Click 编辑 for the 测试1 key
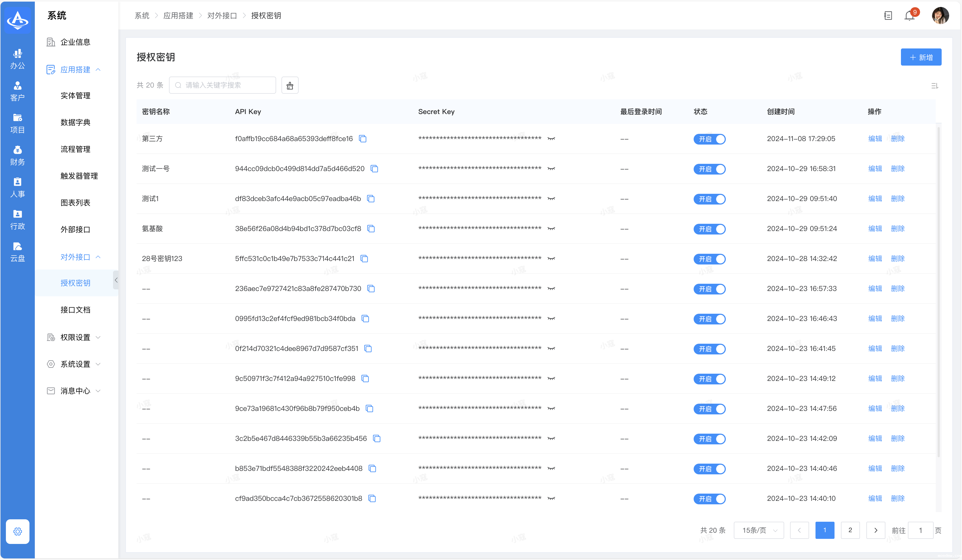962x560 pixels. point(875,199)
